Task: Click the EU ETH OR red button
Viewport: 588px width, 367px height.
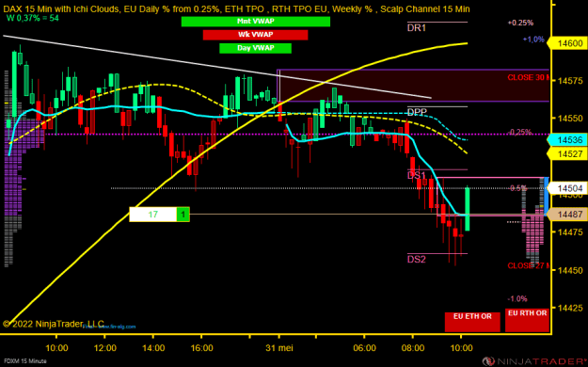Action: 472,322
